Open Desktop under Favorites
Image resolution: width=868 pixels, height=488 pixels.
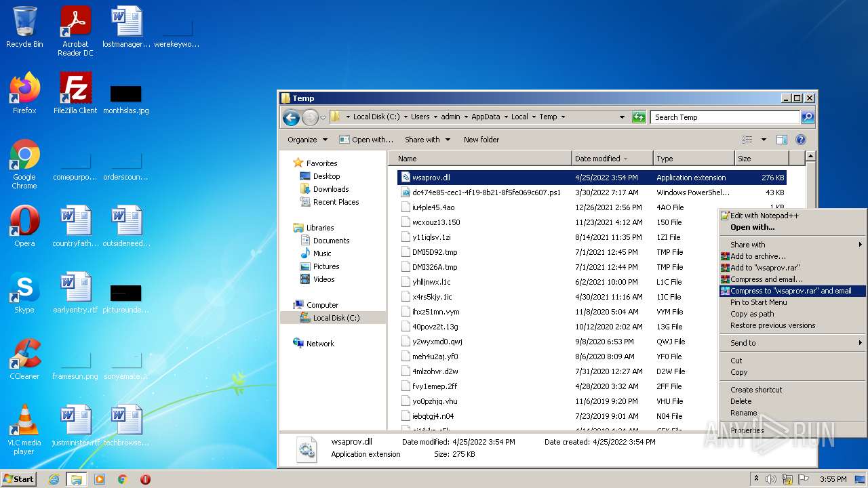(x=320, y=176)
